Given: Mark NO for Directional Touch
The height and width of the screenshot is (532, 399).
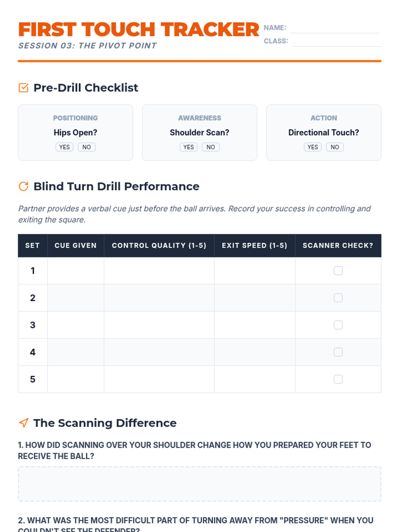Looking at the screenshot, I should coord(335,147).
